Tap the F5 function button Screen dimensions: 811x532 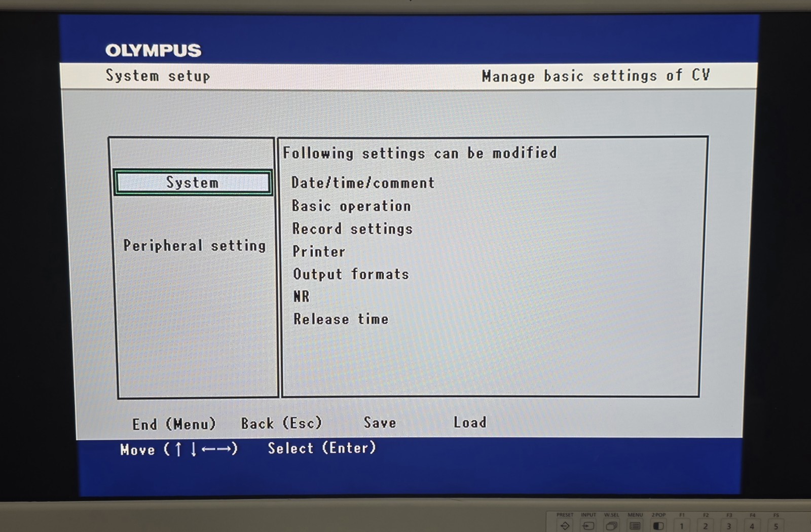point(776,526)
